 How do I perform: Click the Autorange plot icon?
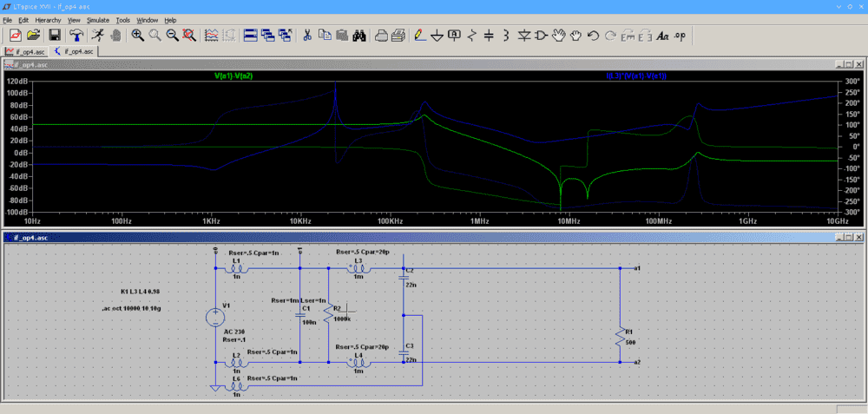[211, 36]
